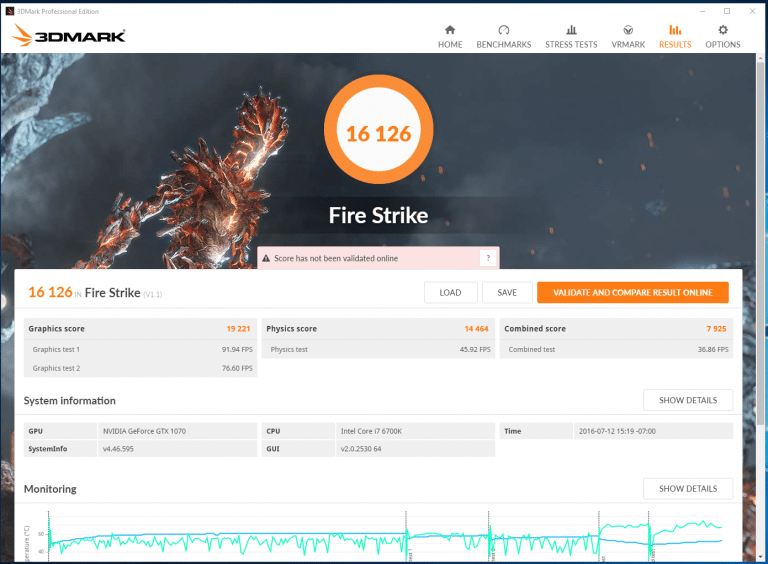The image size is (768, 564).
Task: Click the 16 126 score circle
Action: click(x=378, y=129)
